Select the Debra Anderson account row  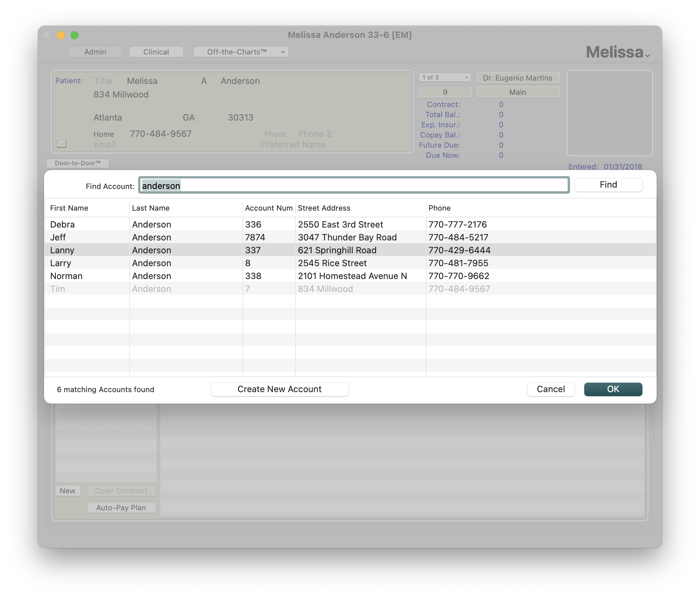click(x=217, y=225)
